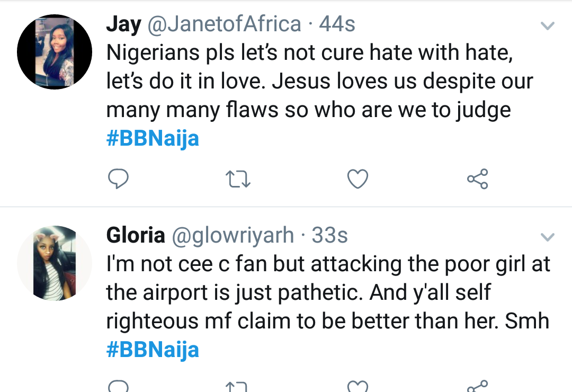Open dropdown arrow on Gloria's tweet
The height and width of the screenshot is (392, 572).
[547, 236]
